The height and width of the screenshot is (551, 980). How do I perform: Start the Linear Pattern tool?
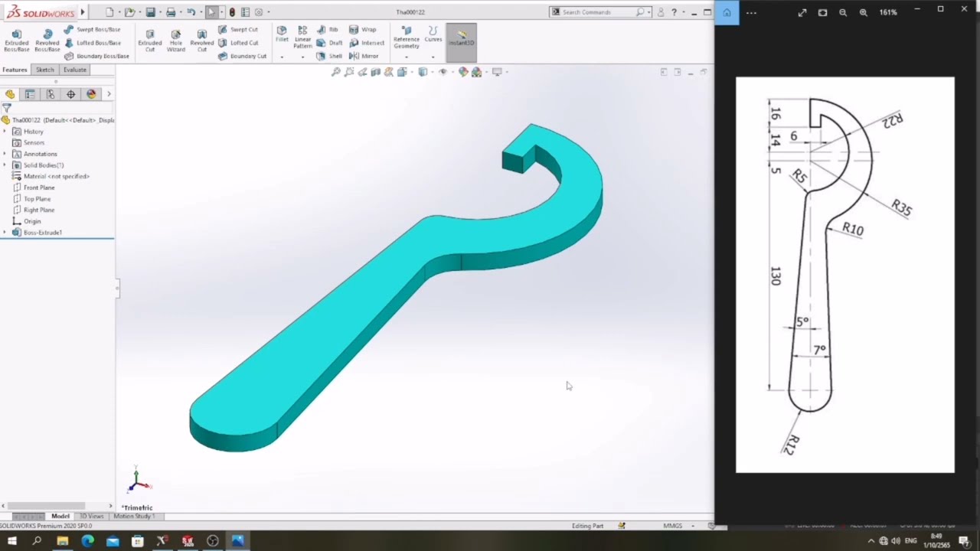[302, 37]
